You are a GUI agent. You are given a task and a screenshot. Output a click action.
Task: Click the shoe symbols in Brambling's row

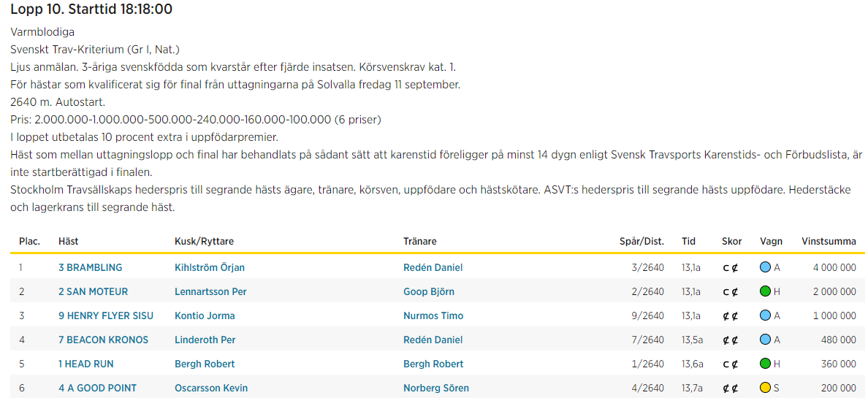tap(731, 268)
